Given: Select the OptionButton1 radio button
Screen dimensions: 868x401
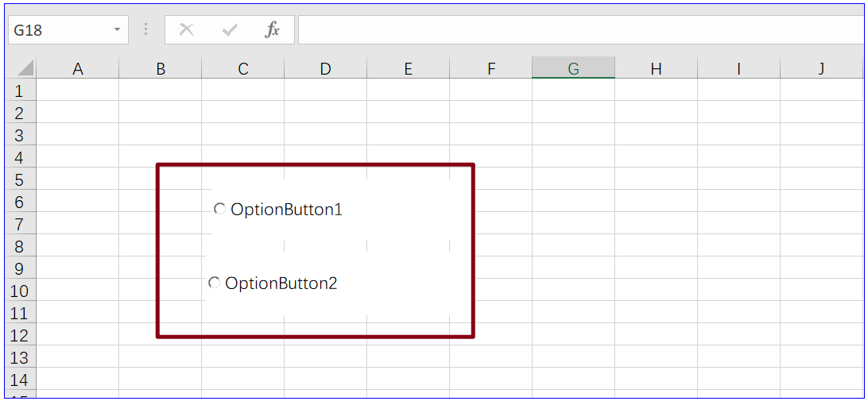Looking at the screenshot, I should (x=219, y=209).
